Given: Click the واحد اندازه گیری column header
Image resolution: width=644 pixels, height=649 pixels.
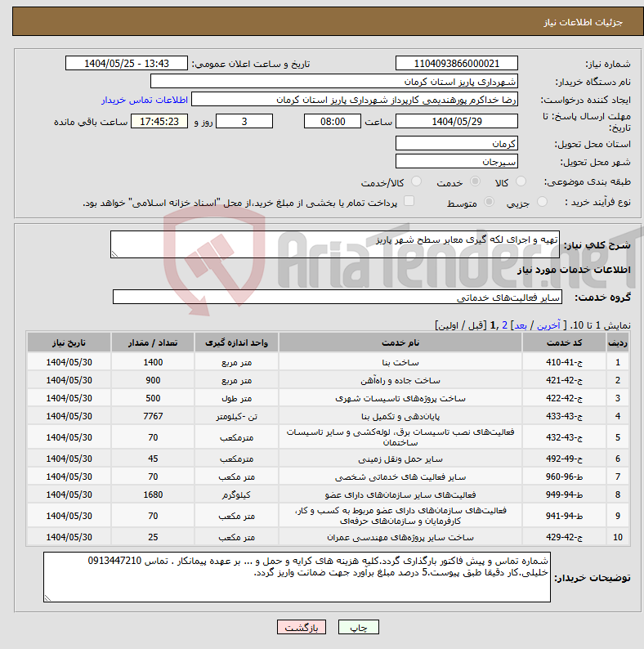Looking at the screenshot, I should pos(236,342).
